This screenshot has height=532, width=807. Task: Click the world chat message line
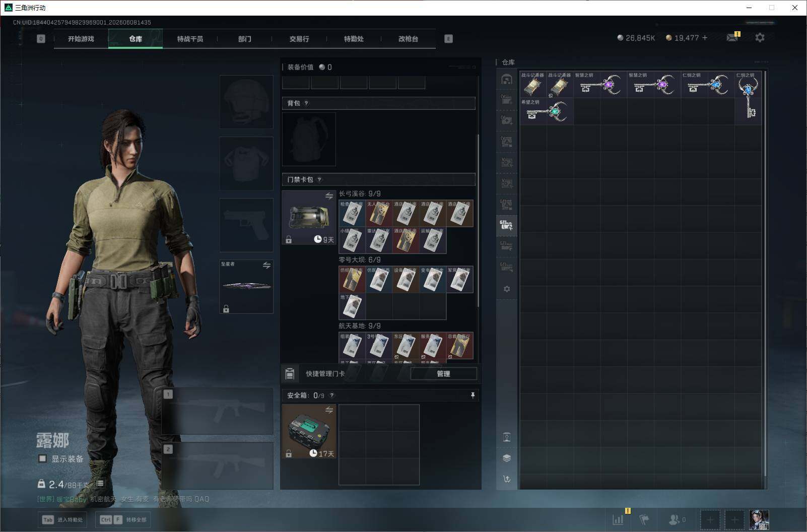[x=123, y=499]
